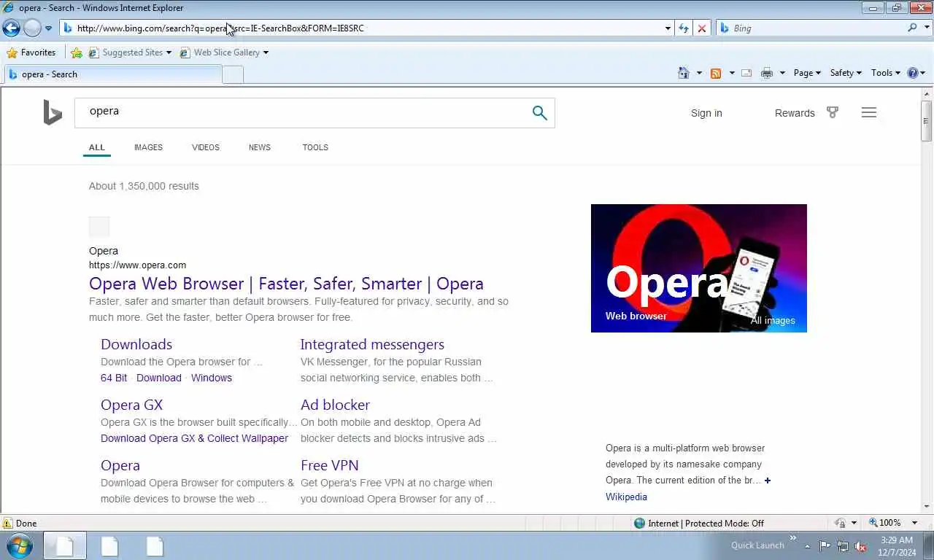The image size is (934, 560).
Task: Click the scrollbar down arrow
Action: pos(927,506)
